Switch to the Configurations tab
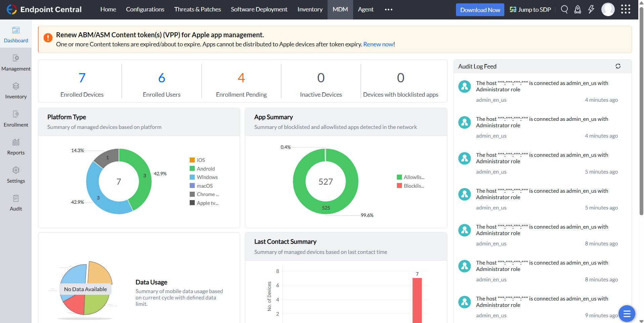 pyautogui.click(x=145, y=9)
